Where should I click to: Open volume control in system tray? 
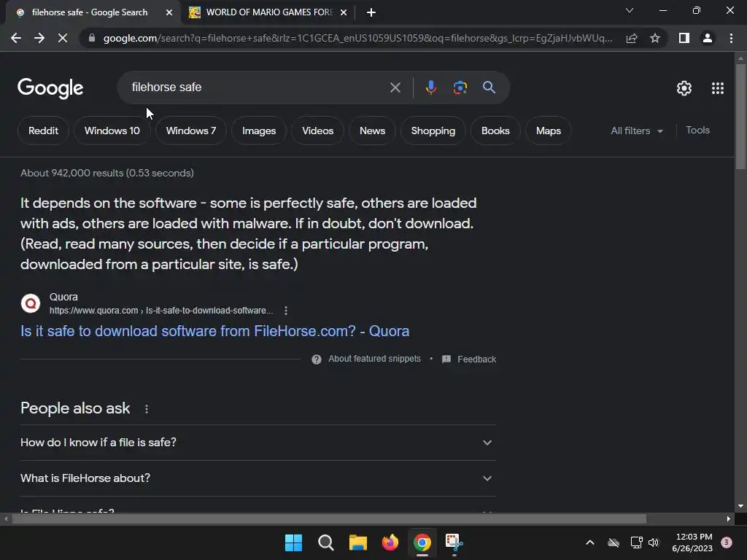tap(654, 542)
